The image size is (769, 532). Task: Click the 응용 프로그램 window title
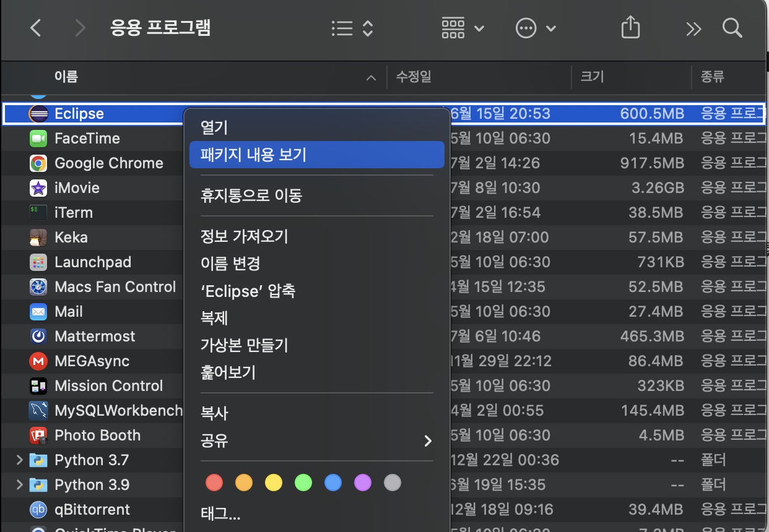click(x=160, y=28)
